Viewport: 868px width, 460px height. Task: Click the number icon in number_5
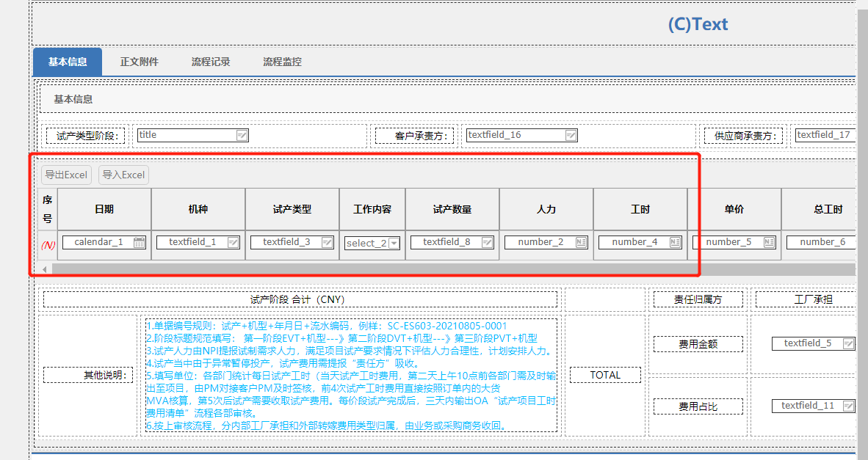pos(769,242)
